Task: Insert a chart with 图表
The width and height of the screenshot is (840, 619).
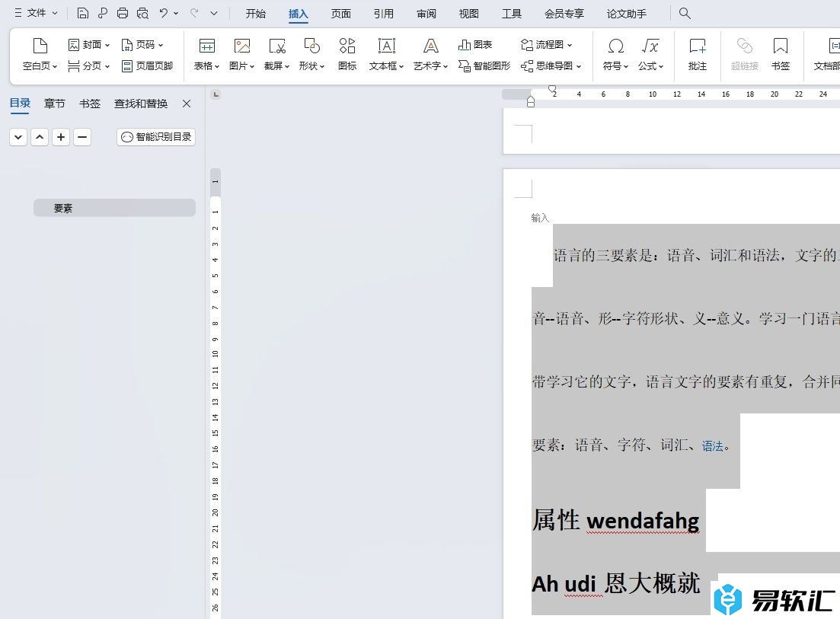Action: coord(475,45)
